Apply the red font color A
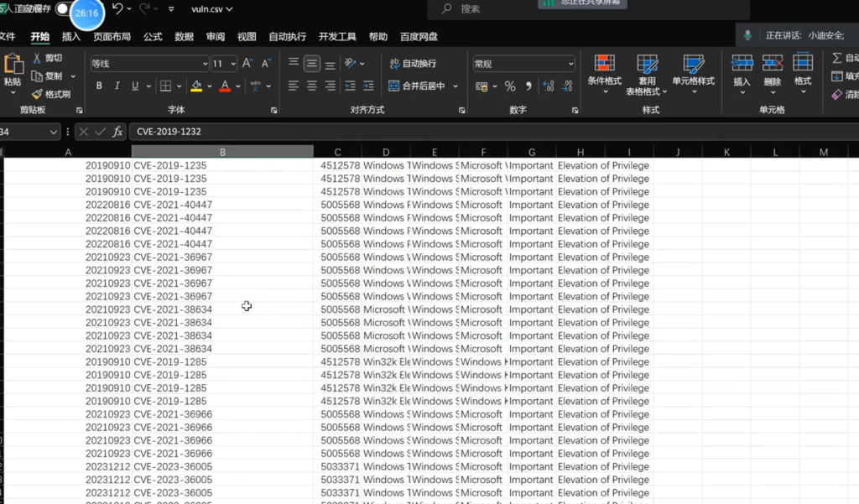 coord(225,86)
